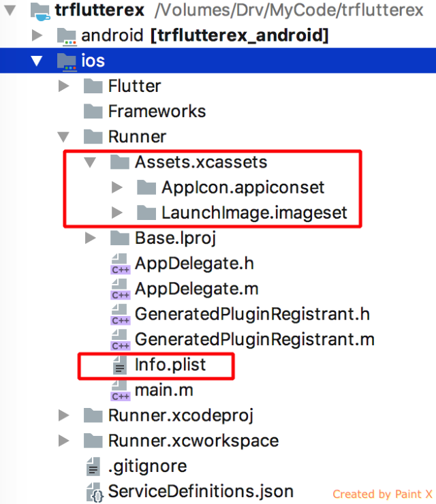This screenshot has height=504, width=436.
Task: Expand the android module folder
Action: click(x=37, y=35)
